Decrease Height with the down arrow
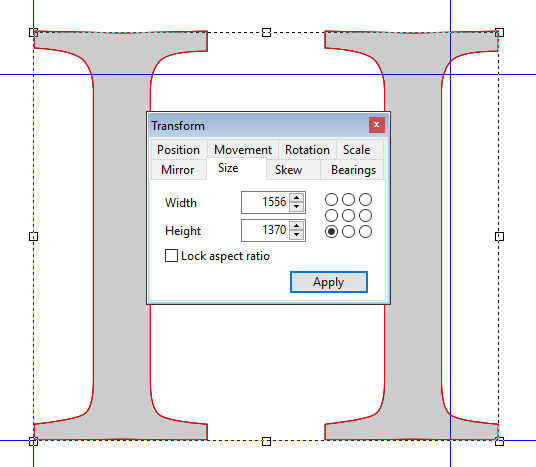 click(296, 235)
